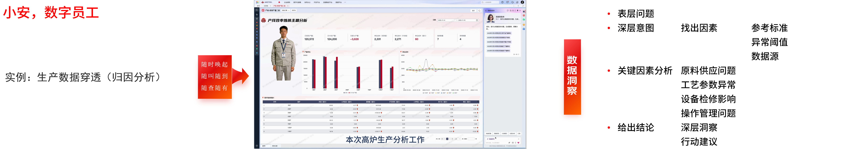Click the page jump number input field
Image resolution: width=868 pixels, height=149 pixels.
(471, 139)
